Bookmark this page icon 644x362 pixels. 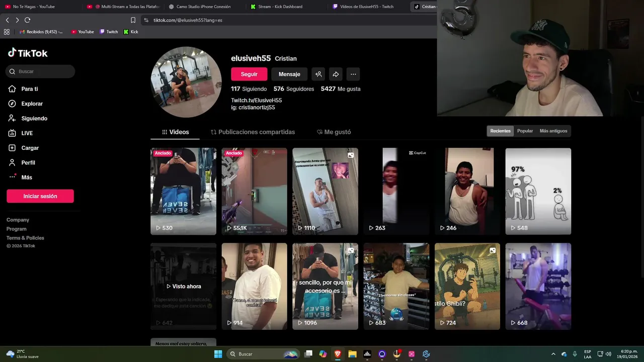click(133, 20)
